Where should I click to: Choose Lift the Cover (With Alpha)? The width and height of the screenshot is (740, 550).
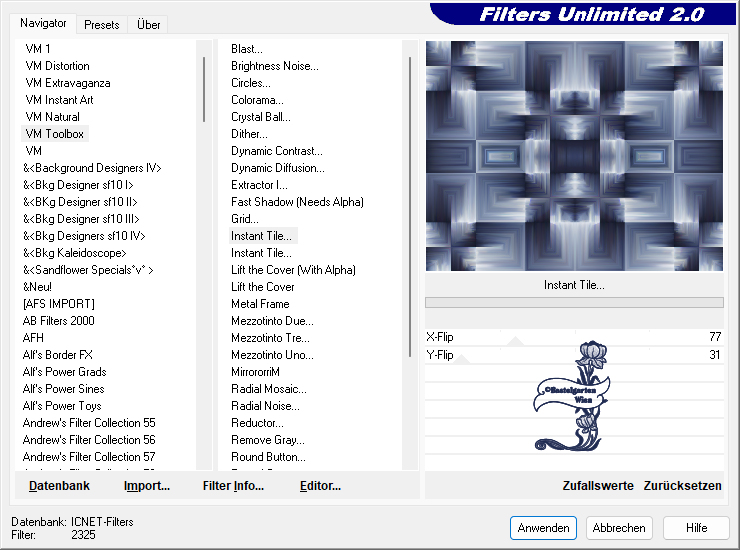[x=293, y=270]
